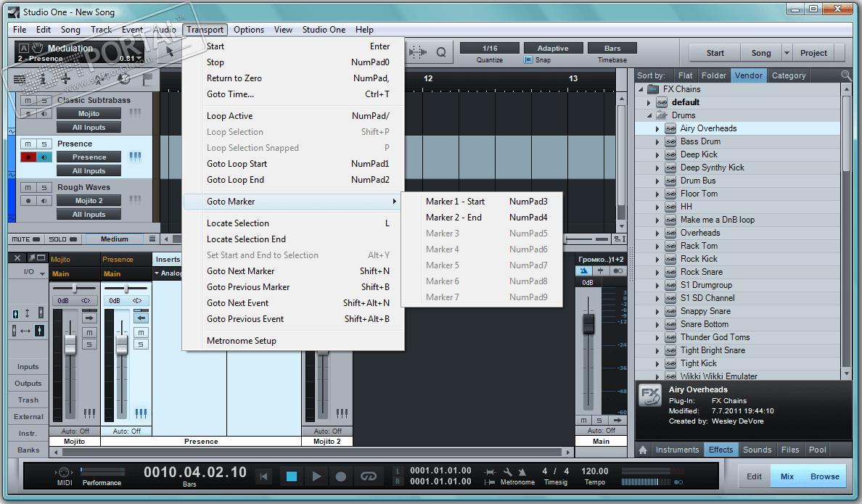Viewport: 862px width, 504px height.
Task: Toggle global SOLO button below track list
Action: click(x=62, y=239)
